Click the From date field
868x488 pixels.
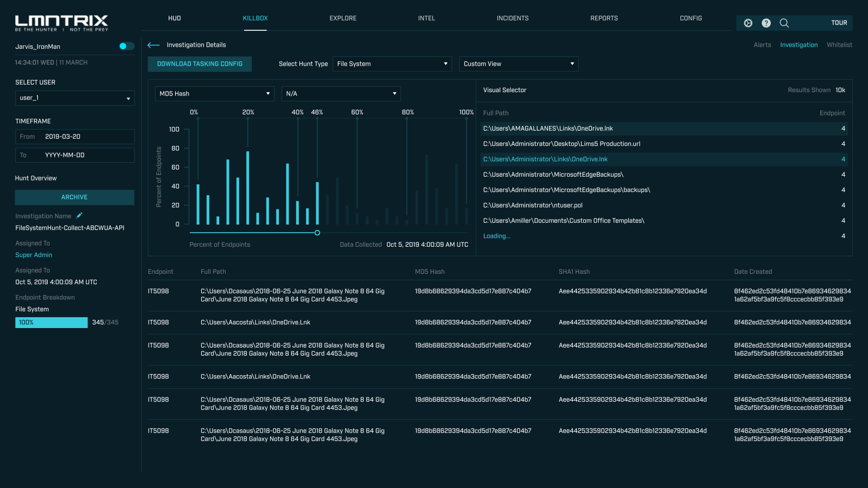(75, 137)
